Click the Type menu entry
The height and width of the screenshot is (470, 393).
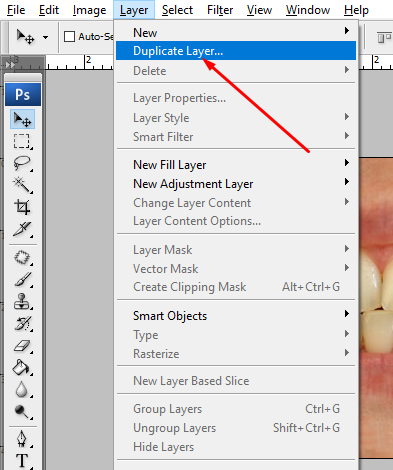tap(236, 335)
